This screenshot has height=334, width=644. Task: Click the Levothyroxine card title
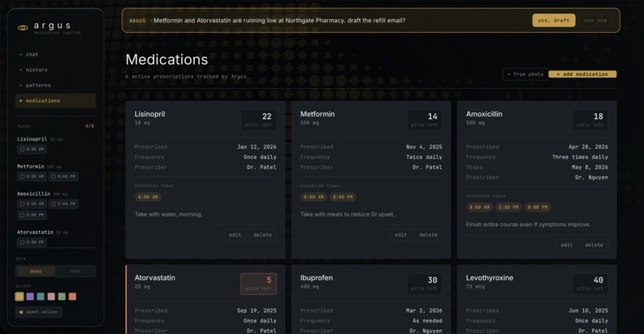pyautogui.click(x=490, y=278)
